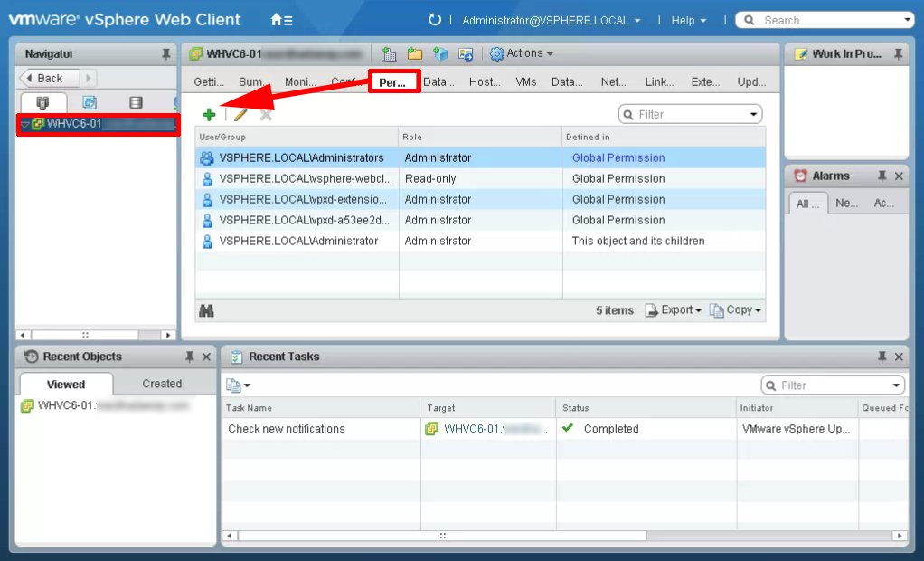This screenshot has width=924, height=561.
Task: Click the New Folder toolbar icon
Action: click(x=415, y=53)
